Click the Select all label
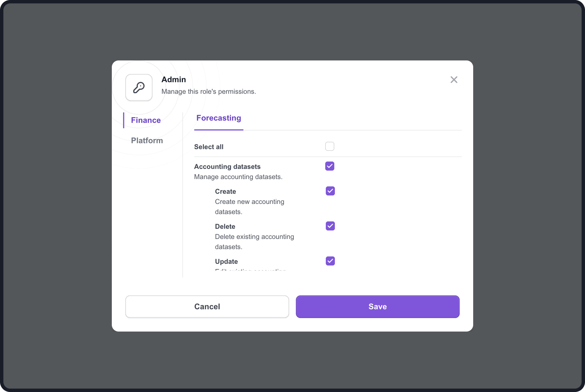Viewport: 585px width, 392px height. click(x=209, y=147)
